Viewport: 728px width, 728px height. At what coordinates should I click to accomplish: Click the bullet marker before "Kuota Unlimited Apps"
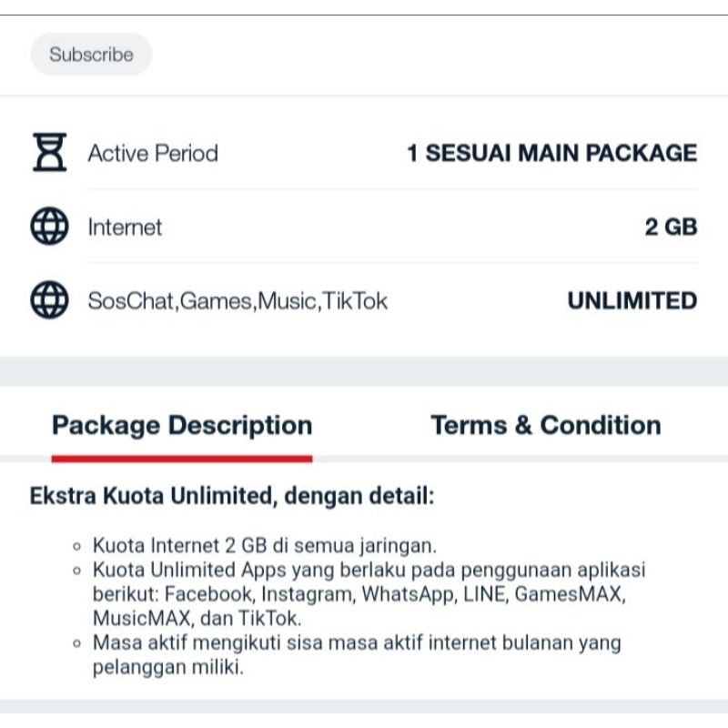pyautogui.click(x=76, y=571)
